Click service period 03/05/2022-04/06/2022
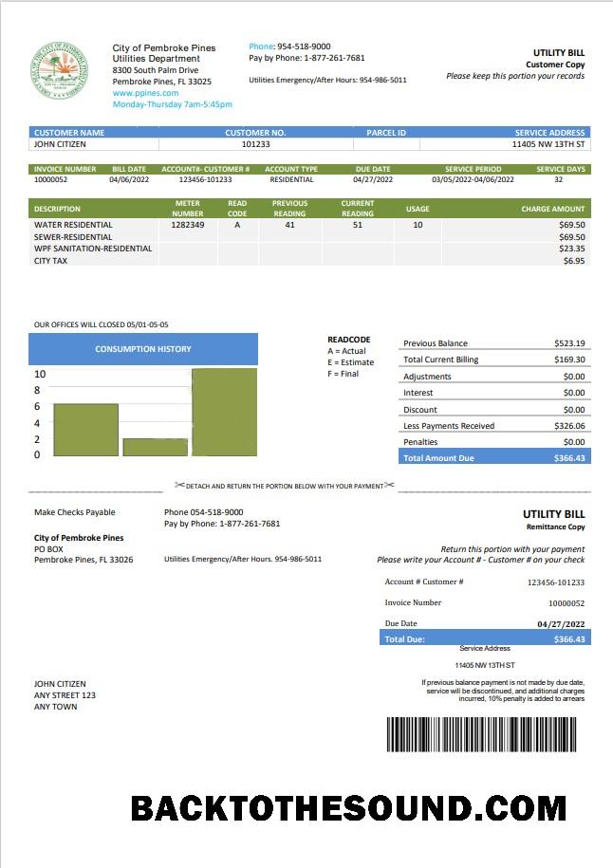Viewport: 613px width, 868px height. pyautogui.click(x=473, y=179)
